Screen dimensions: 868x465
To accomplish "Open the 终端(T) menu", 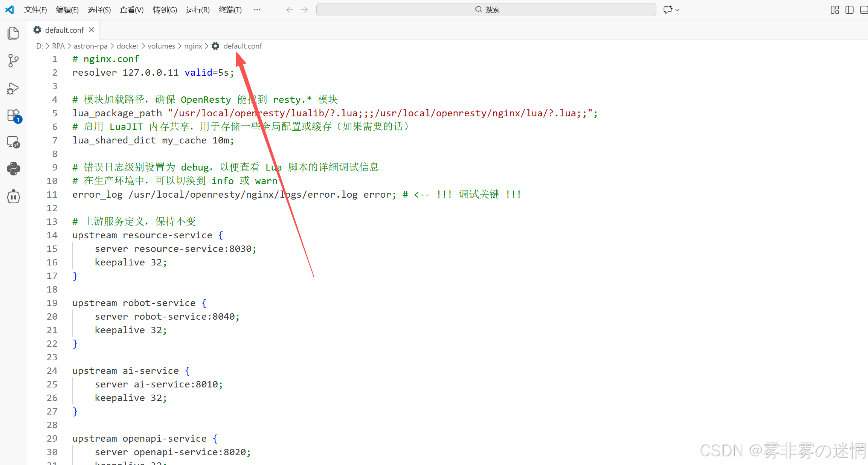I will pyautogui.click(x=230, y=10).
